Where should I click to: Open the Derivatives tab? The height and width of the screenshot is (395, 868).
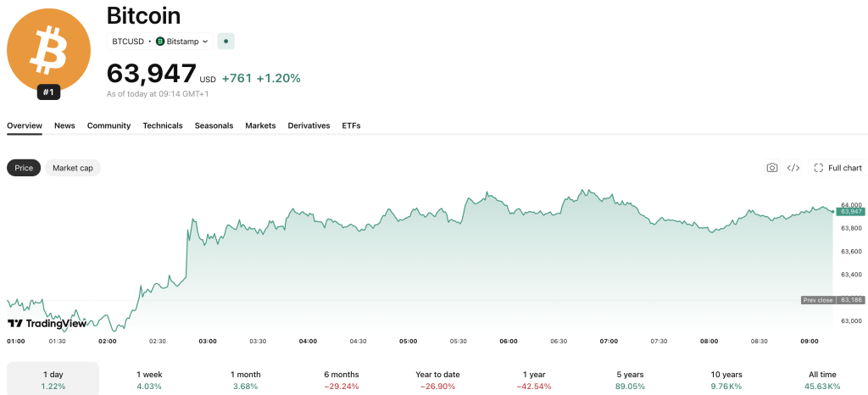(309, 125)
